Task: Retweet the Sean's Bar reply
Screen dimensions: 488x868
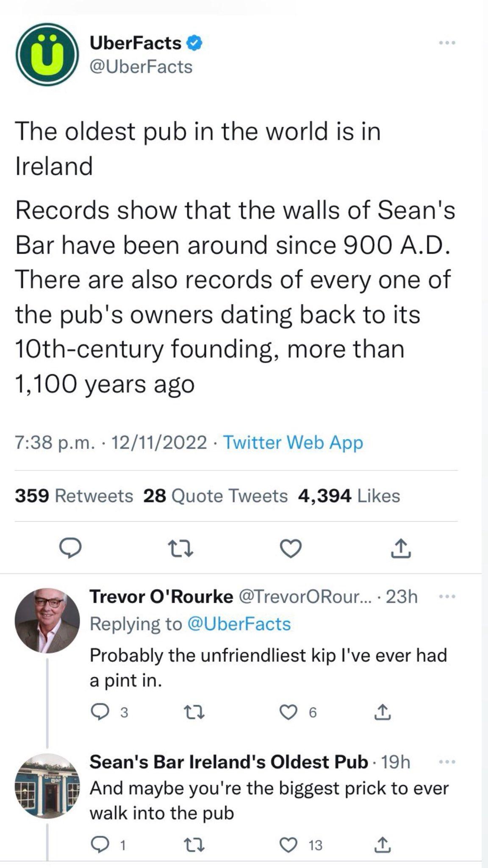Action: pos(196,845)
